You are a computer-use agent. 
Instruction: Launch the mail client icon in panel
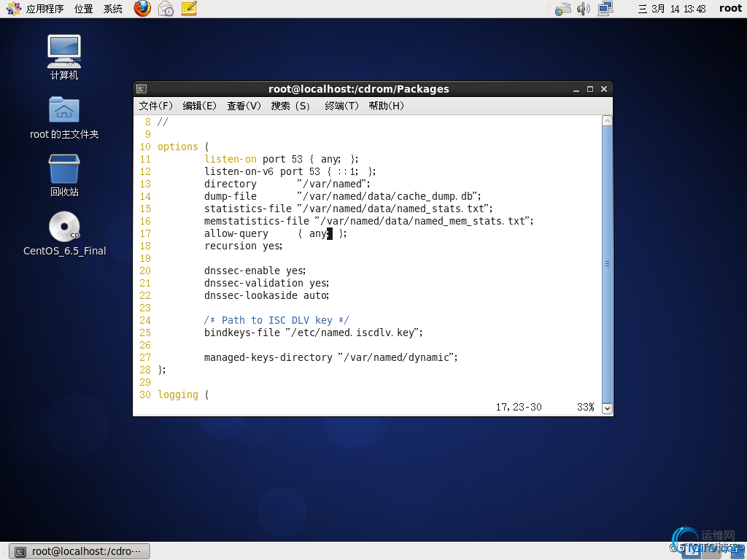(166, 9)
